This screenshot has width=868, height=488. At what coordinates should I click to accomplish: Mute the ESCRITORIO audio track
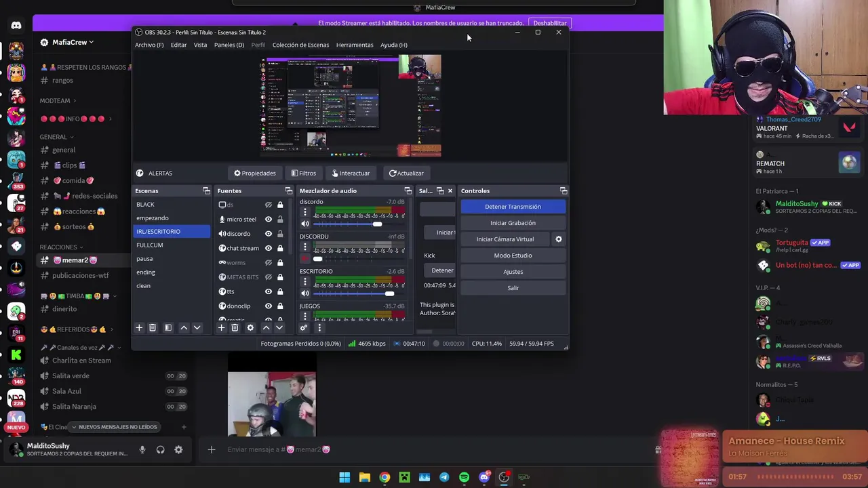pos(305,293)
